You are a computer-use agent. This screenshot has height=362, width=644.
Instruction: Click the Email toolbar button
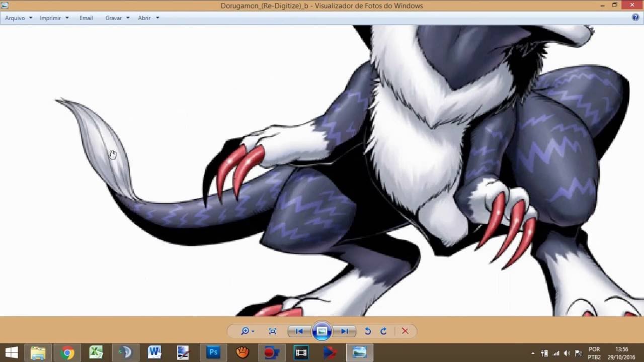point(86,18)
